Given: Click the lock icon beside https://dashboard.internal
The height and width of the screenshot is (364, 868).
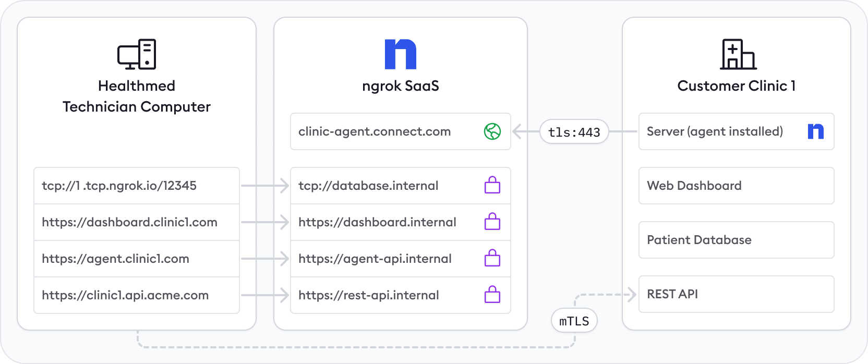Looking at the screenshot, I should pyautogui.click(x=492, y=222).
